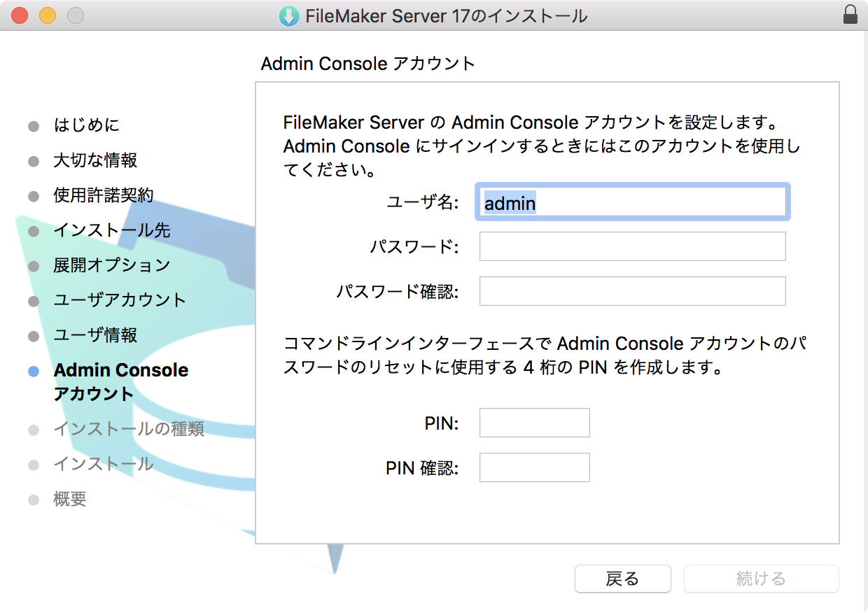Click the インストールの種類 step
This screenshot has height=613, width=868.
(129, 428)
